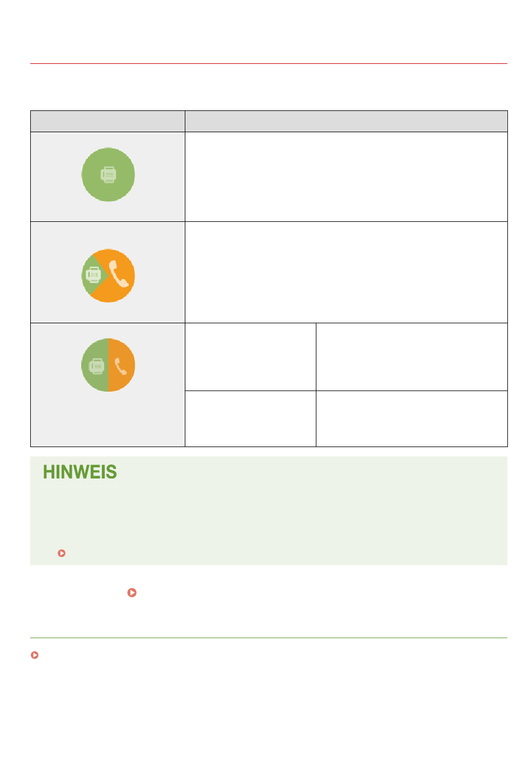
Task: Select the large orange phone handset icon
Action: [119, 274]
